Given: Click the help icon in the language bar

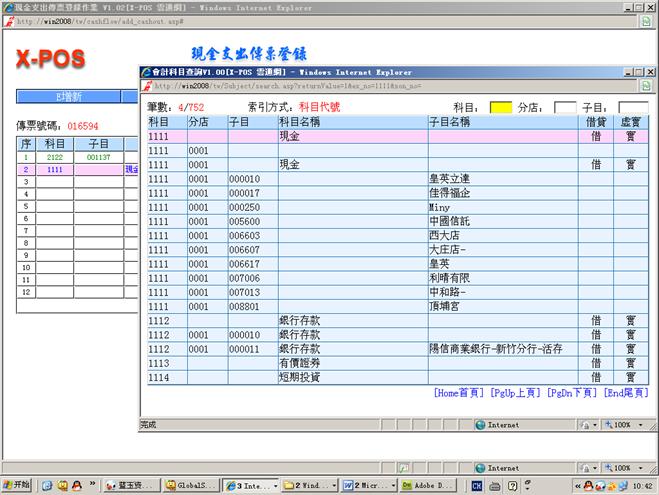Looking at the screenshot, I should tap(511, 485).
